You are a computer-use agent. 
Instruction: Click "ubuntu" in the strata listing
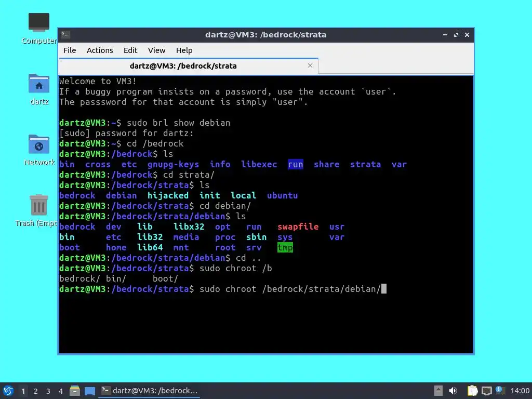click(282, 195)
